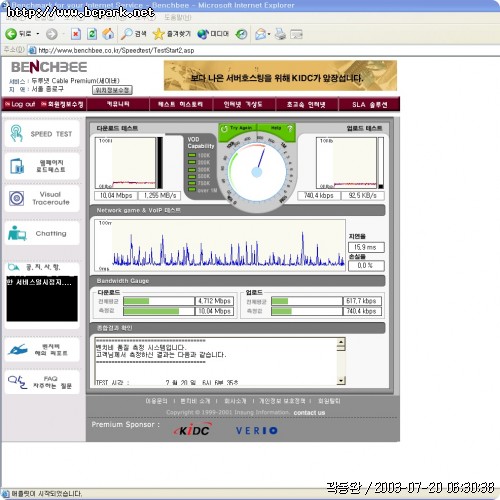
Task: Open the 커뮤니티 navigation tab
Action: (118, 104)
